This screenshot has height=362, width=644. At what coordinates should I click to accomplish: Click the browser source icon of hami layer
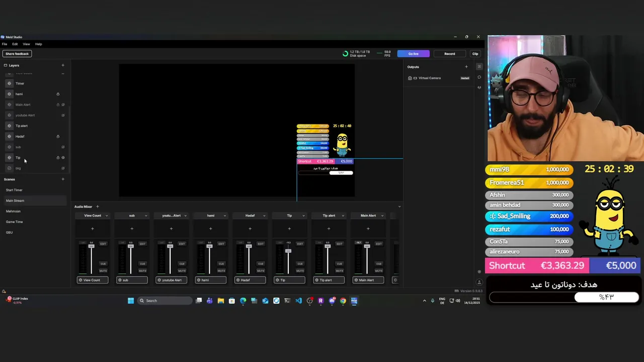(x=9, y=94)
